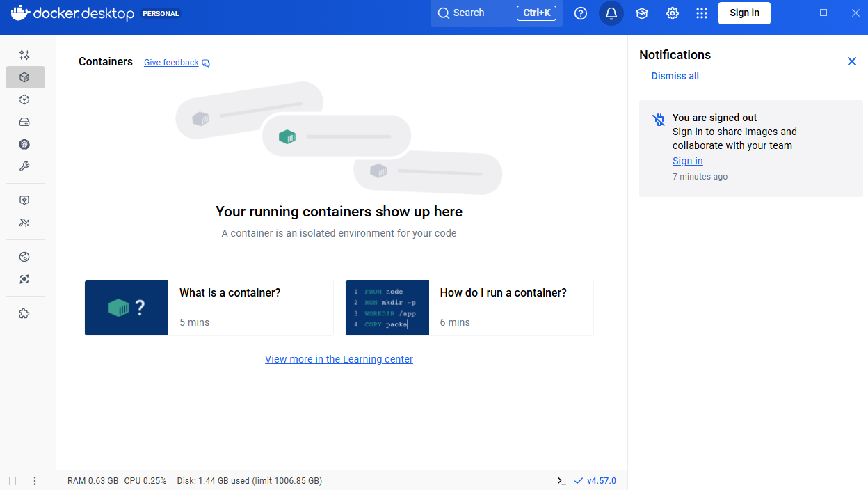Minimize the Docker Desktop window
This screenshot has height=490, width=868.
[x=791, y=13]
